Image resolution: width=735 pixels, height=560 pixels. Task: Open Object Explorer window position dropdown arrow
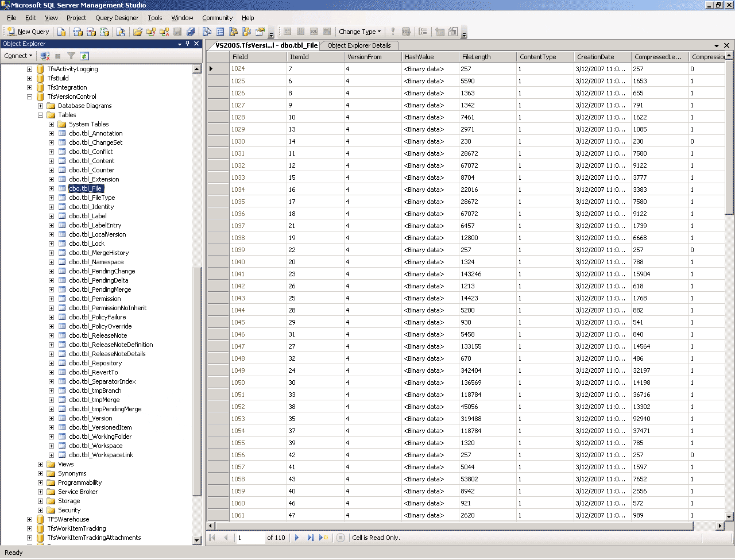pyautogui.click(x=180, y=44)
